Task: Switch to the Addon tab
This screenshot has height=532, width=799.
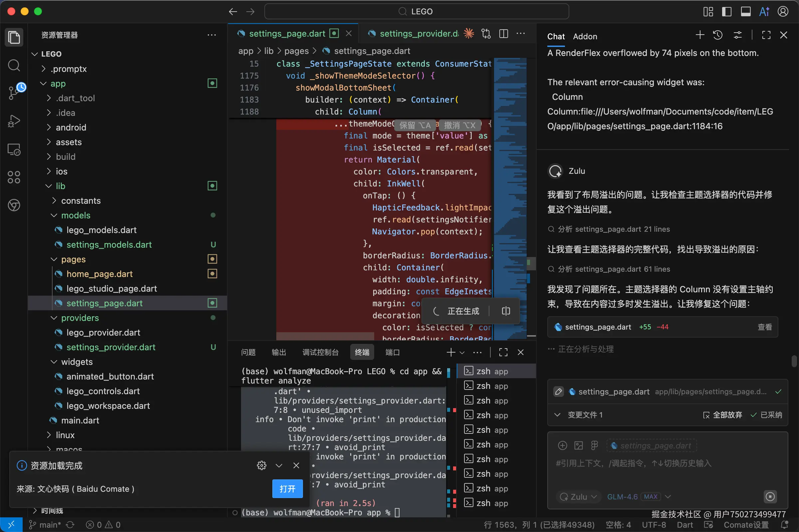Action: click(x=585, y=36)
